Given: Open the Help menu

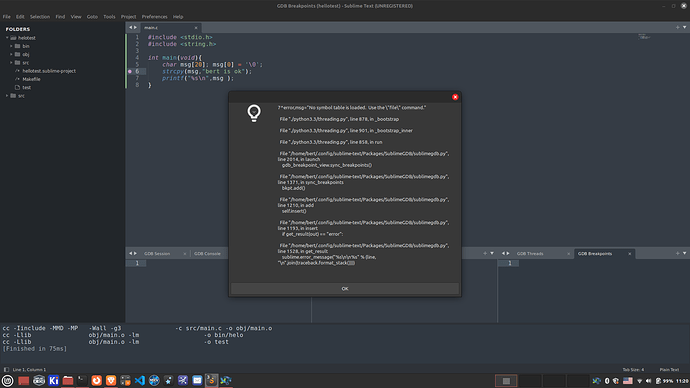Looking at the screenshot, I should pos(178,17).
